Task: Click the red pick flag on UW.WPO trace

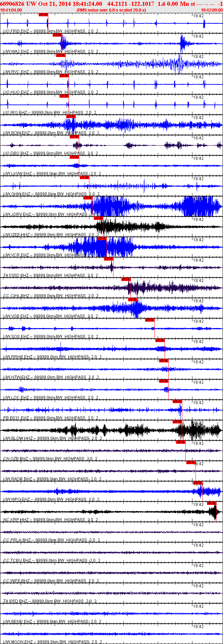Action: coord(198,483)
